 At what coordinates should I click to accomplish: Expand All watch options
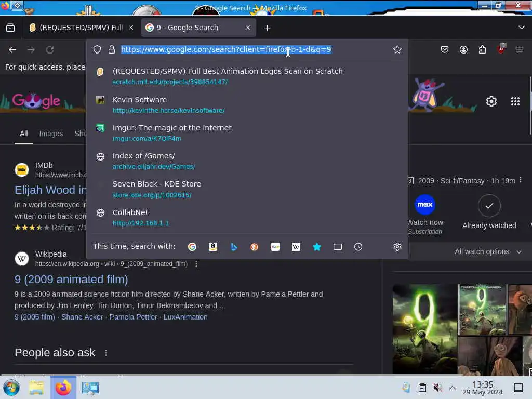(x=487, y=252)
